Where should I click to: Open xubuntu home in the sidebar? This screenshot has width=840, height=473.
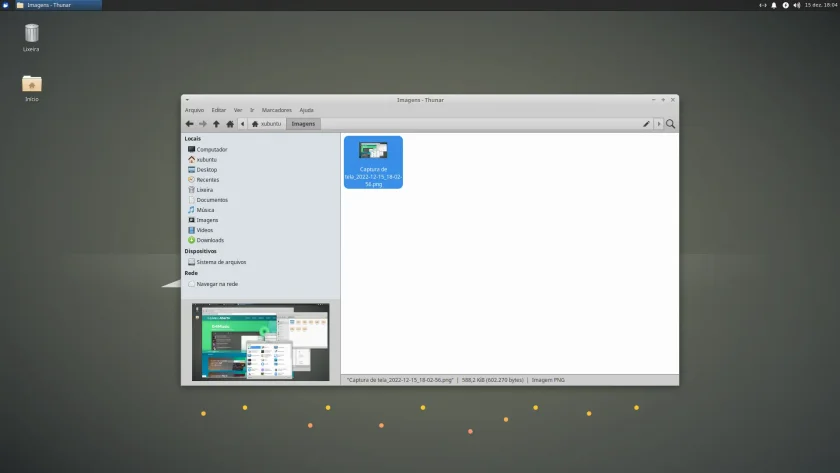coord(206,160)
